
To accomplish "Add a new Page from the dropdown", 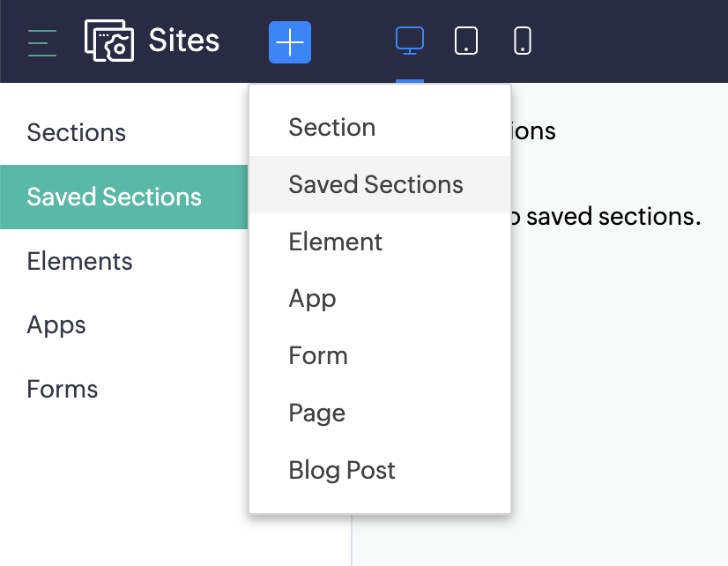I will point(317,413).
